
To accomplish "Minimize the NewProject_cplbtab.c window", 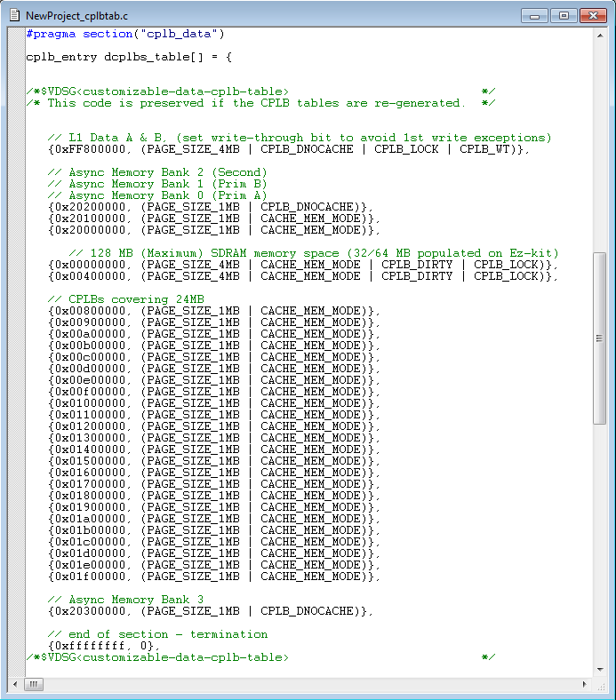I will [535, 15].
